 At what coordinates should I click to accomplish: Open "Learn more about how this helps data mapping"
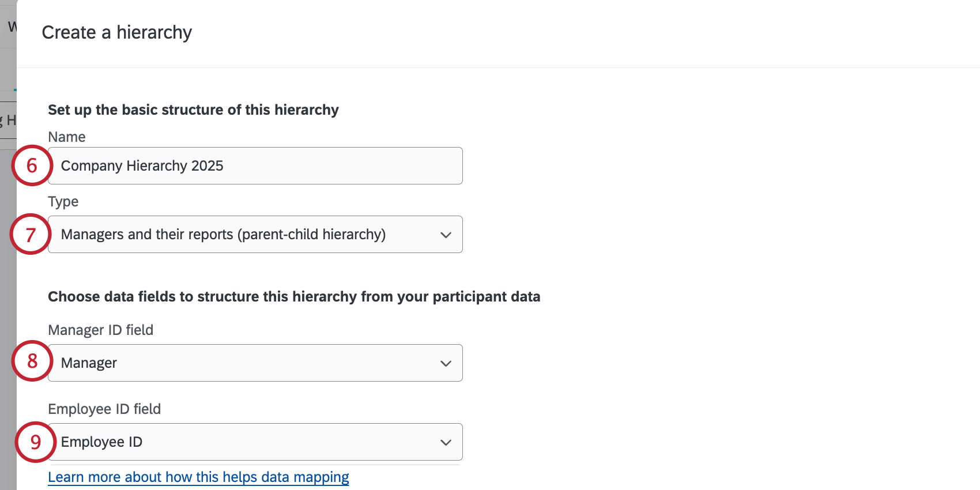[198, 477]
